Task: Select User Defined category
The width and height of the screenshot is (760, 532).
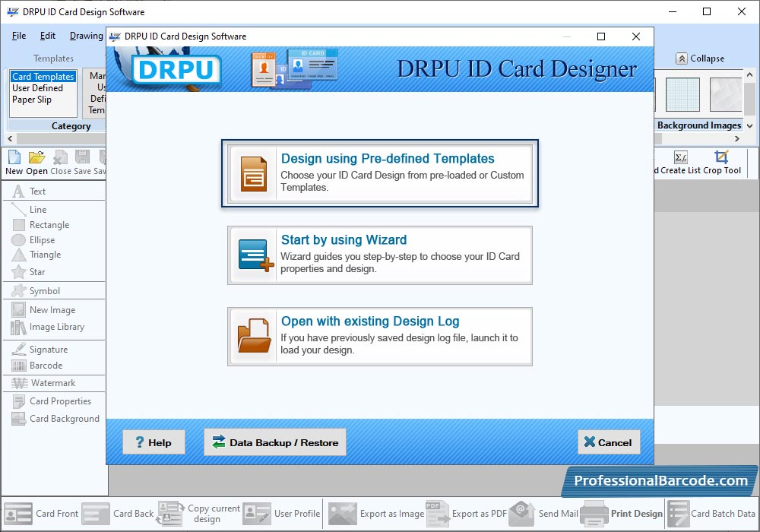Action: click(38, 88)
